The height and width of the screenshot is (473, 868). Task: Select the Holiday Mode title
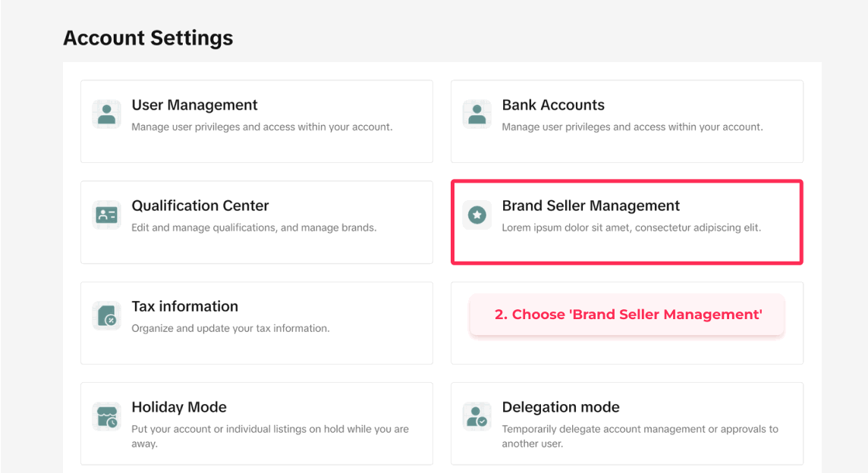point(179,407)
